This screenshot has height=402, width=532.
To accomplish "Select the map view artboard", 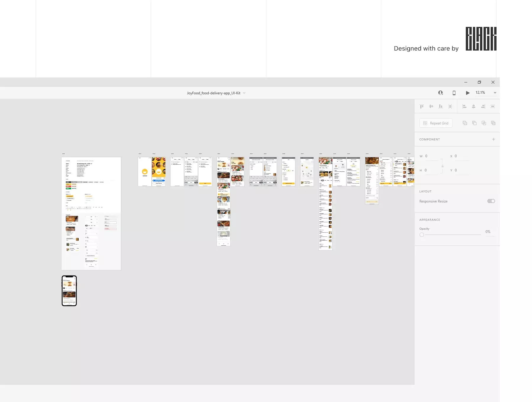I will pos(307,172).
